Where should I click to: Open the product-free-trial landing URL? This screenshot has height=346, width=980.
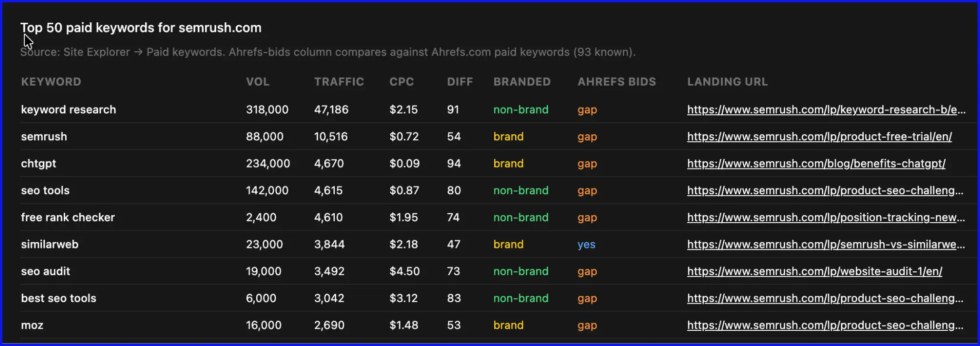click(820, 137)
